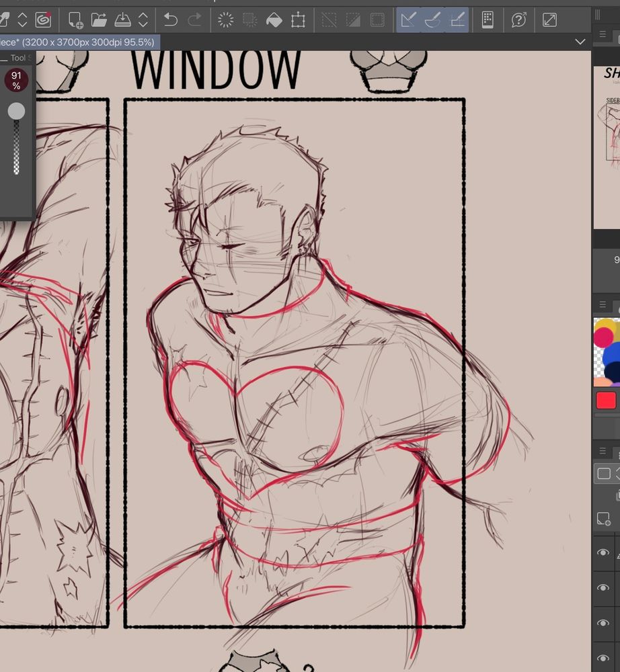Click the right palette dock grip handle
This screenshot has height=672, width=620.
(598, 15)
